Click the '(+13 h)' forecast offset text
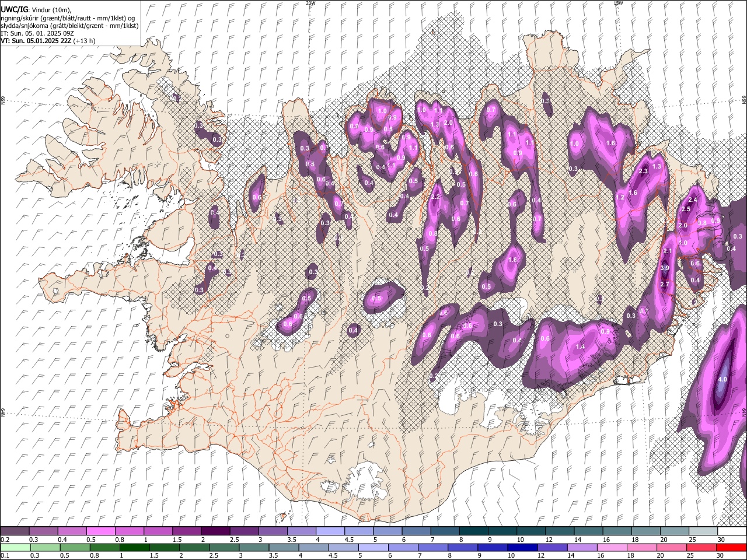Image resolution: width=747 pixels, height=560 pixels. tap(85, 41)
